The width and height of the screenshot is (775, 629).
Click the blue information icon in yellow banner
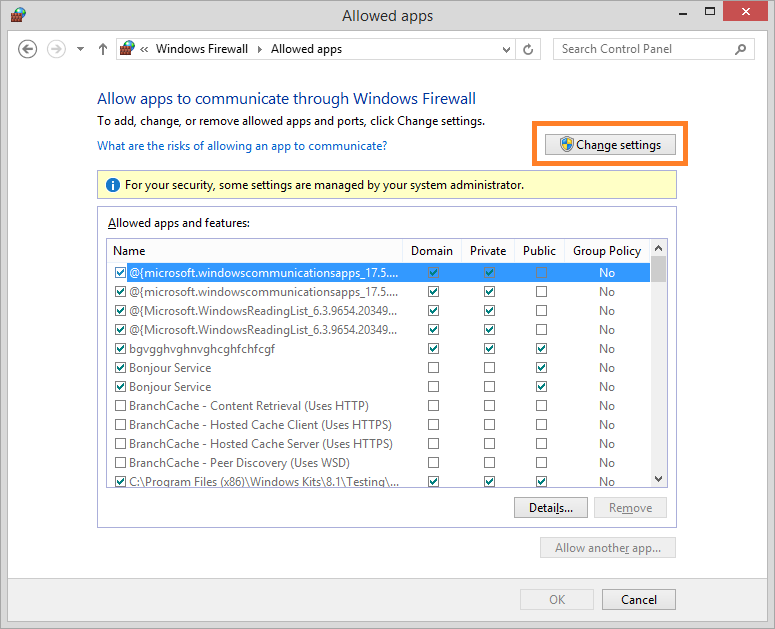tap(111, 185)
